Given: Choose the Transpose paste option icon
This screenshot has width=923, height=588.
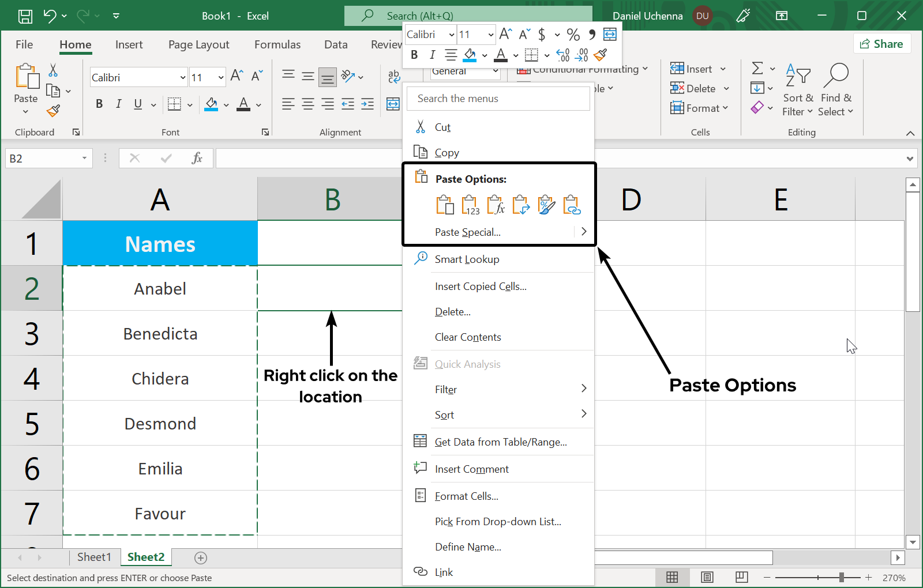Looking at the screenshot, I should (x=521, y=205).
